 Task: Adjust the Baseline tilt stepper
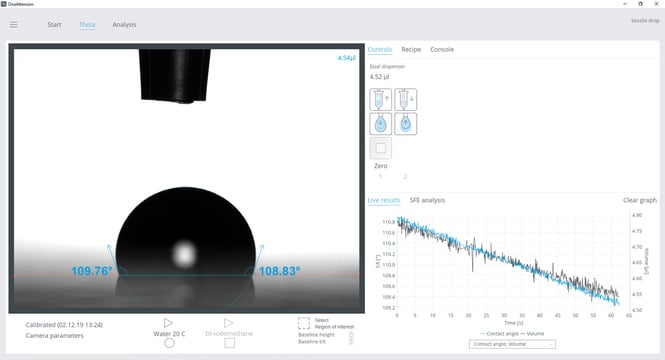pyautogui.click(x=351, y=341)
